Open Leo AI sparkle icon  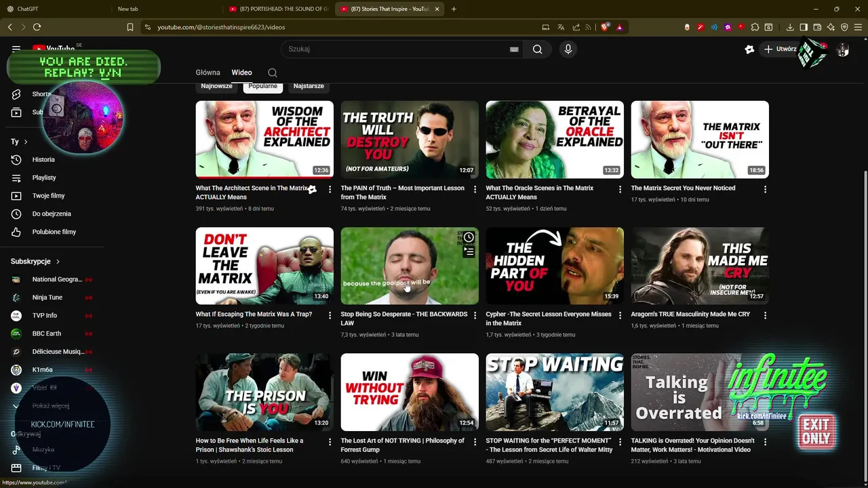[831, 27]
